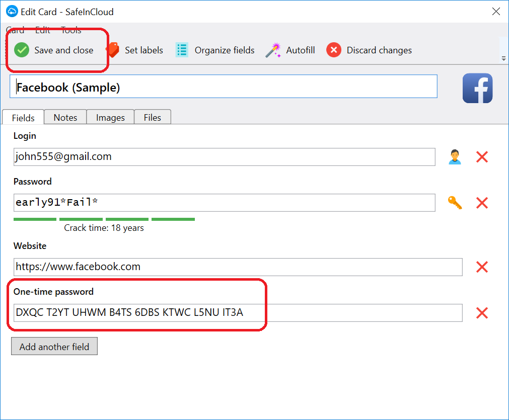Click the Autofill label
This screenshot has width=509, height=420.
[301, 50]
